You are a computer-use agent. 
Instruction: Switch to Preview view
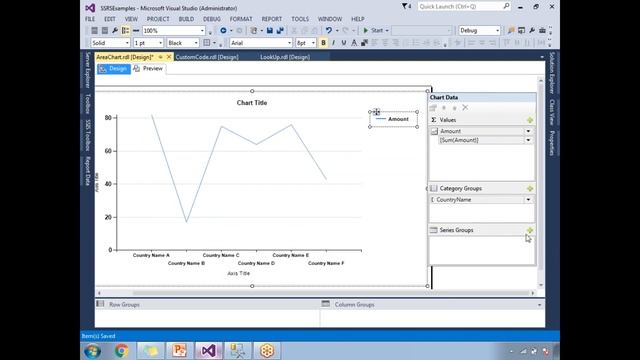pos(149,69)
